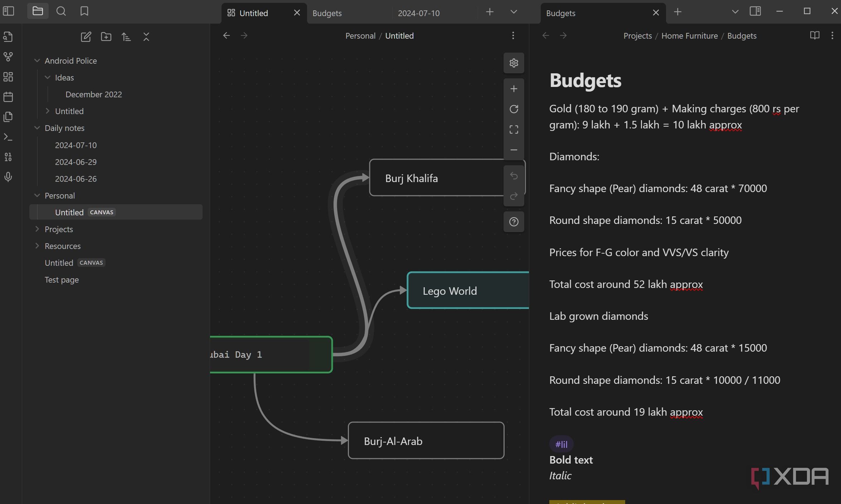The width and height of the screenshot is (841, 504).
Task: Open tab list dropdown in left tab group
Action: tap(514, 12)
